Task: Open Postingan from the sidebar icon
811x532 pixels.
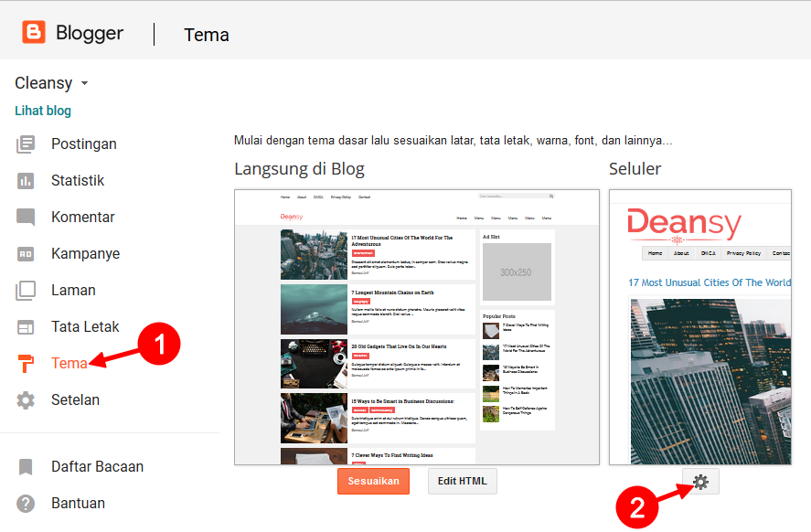Action: [26, 144]
